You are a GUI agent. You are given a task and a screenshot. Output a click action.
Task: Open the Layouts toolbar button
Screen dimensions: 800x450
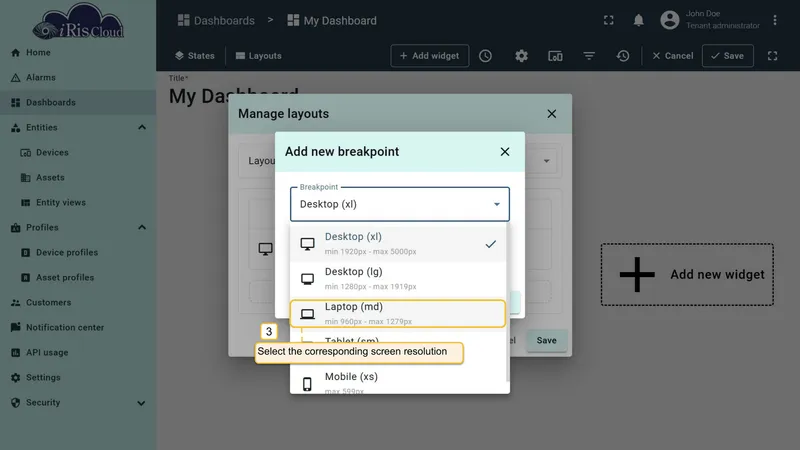pyautogui.click(x=259, y=56)
